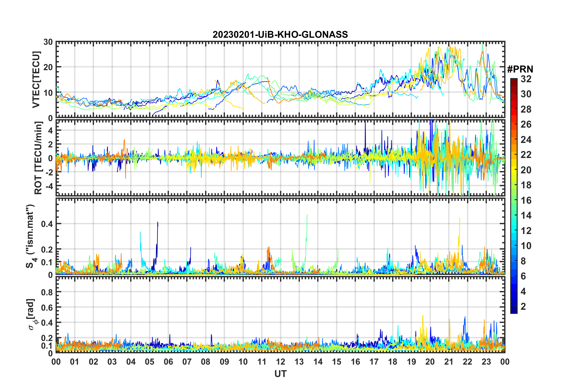
Task: Select the 10 tick on the VTEC axis
Action: pyautogui.click(x=48, y=93)
